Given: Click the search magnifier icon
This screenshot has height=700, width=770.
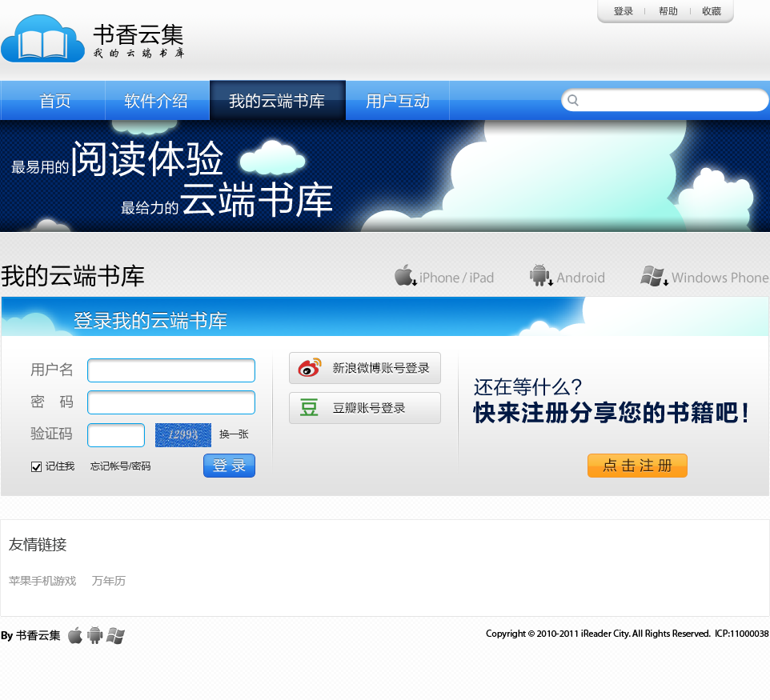Looking at the screenshot, I should [x=572, y=100].
